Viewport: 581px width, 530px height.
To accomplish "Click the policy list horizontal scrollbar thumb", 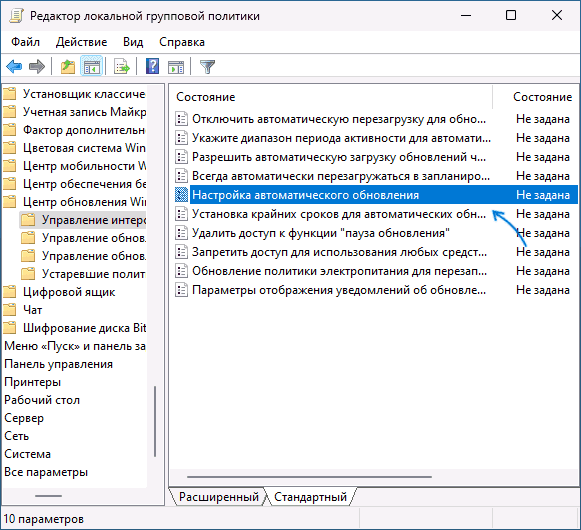I will pos(309,477).
